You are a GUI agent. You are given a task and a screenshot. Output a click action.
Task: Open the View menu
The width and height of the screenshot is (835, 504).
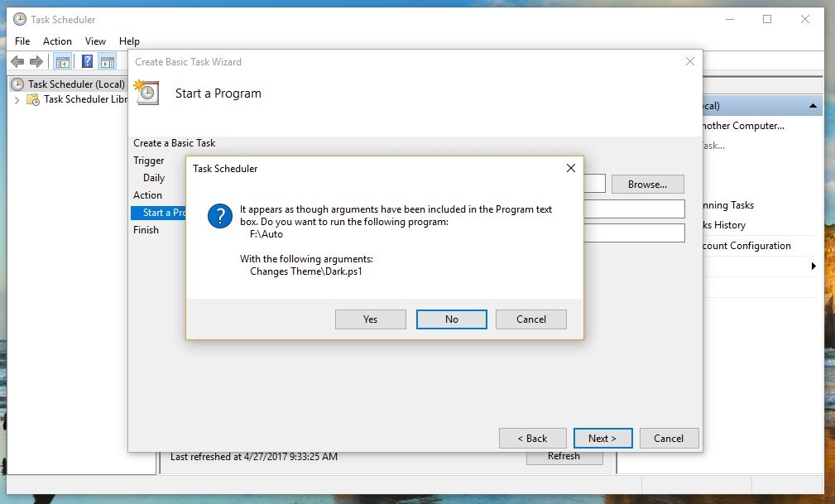[95, 41]
